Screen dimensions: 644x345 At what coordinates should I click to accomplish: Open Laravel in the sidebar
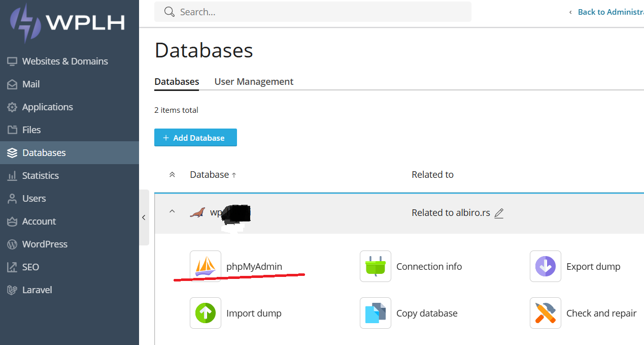pyautogui.click(x=37, y=290)
